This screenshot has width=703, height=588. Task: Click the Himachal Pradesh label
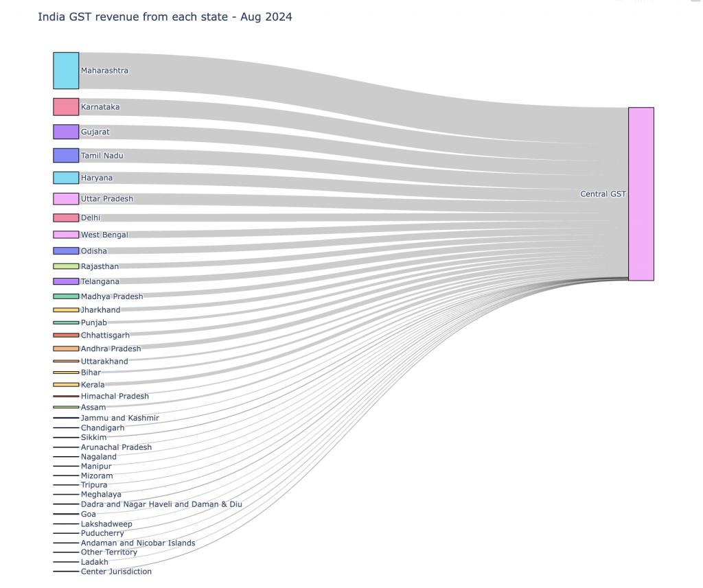click(x=115, y=396)
